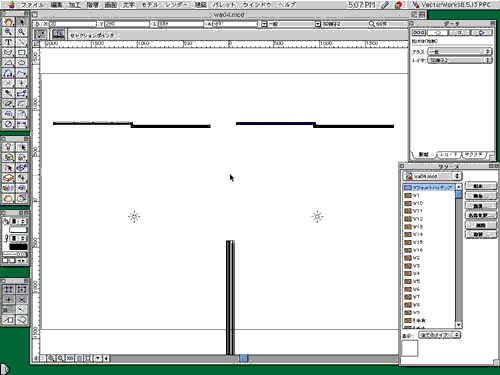
Task: Select the Line tool beside the Text tool
Action: pos(22,42)
